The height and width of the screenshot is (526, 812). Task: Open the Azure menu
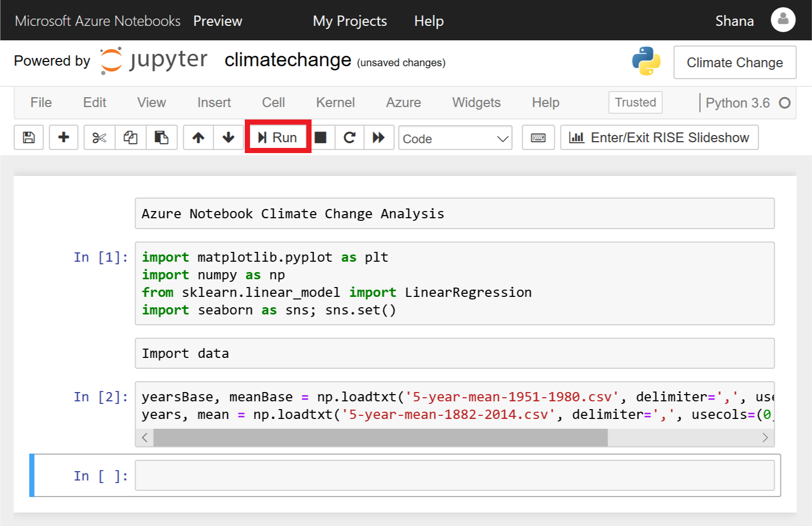(x=404, y=102)
